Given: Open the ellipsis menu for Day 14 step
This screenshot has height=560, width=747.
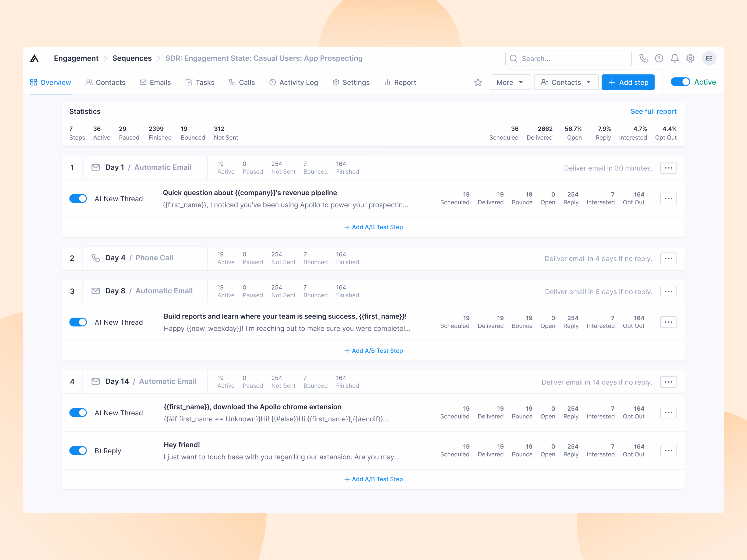Looking at the screenshot, I should tap(668, 382).
